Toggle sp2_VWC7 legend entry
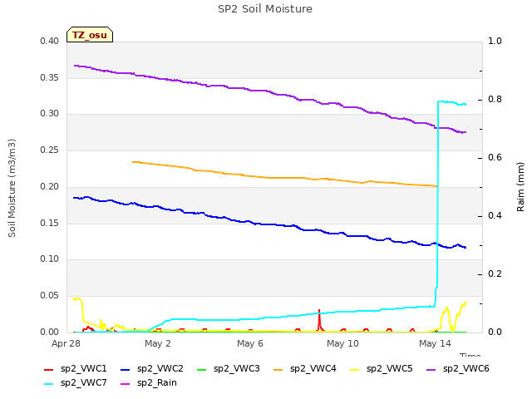This screenshot has width=532, height=399. pos(76,383)
